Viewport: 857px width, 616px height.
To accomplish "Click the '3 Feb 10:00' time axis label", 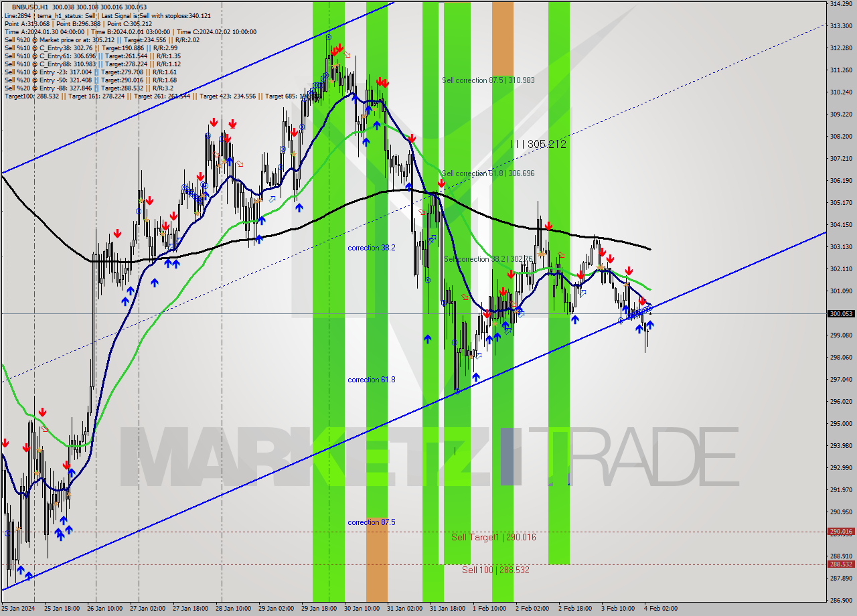I will coord(619,609).
